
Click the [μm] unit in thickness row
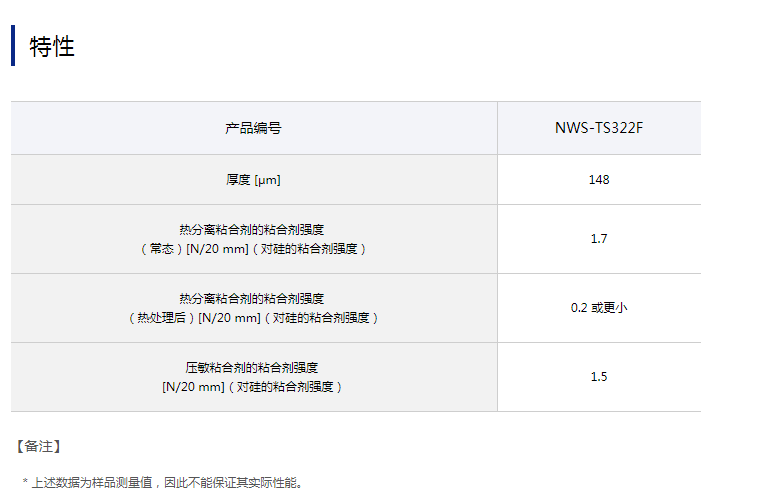pos(267,180)
